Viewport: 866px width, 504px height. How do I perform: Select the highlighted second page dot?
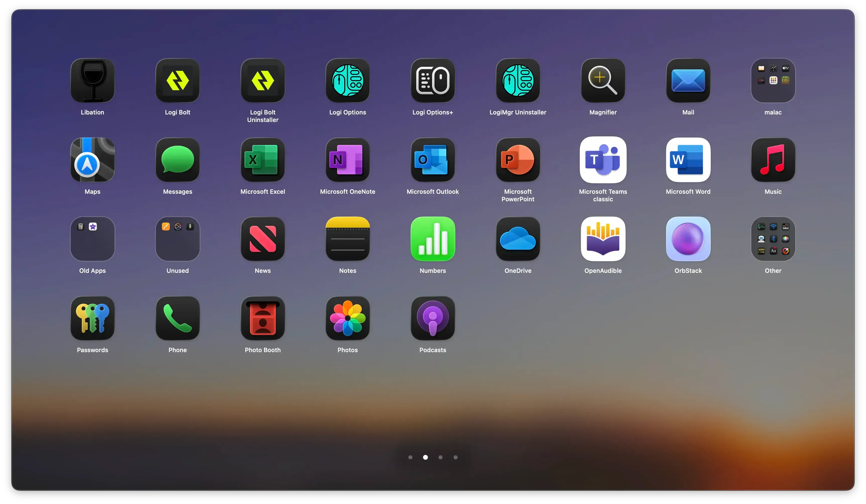click(425, 457)
